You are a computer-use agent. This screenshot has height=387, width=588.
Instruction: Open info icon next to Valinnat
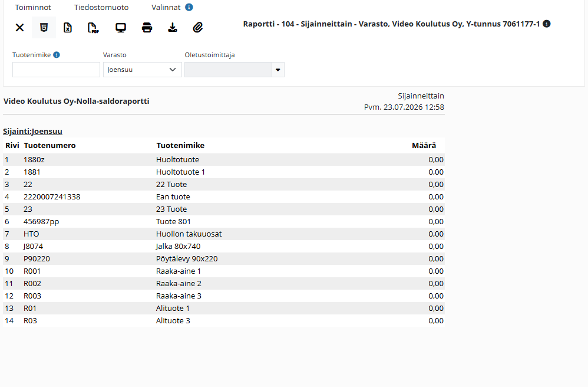click(x=189, y=7)
